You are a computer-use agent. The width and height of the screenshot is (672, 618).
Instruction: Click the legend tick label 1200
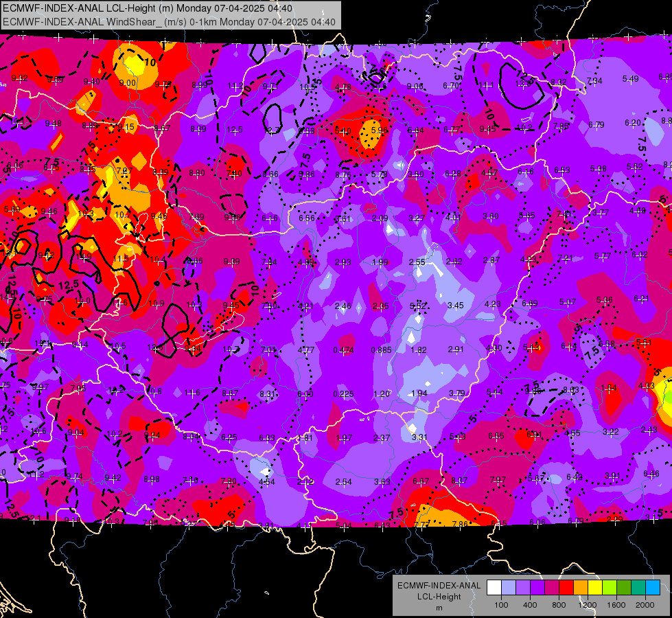click(587, 605)
